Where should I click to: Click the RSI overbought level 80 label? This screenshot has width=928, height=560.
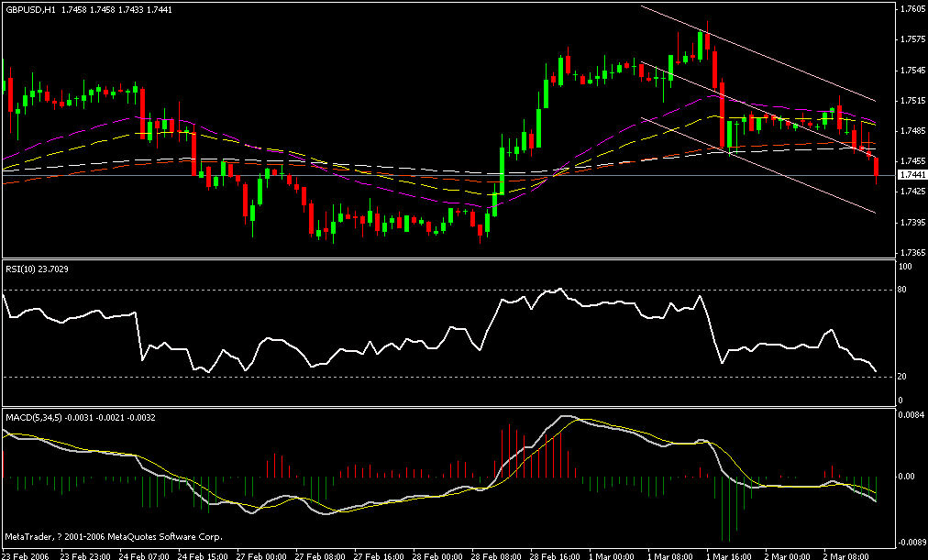click(x=903, y=290)
